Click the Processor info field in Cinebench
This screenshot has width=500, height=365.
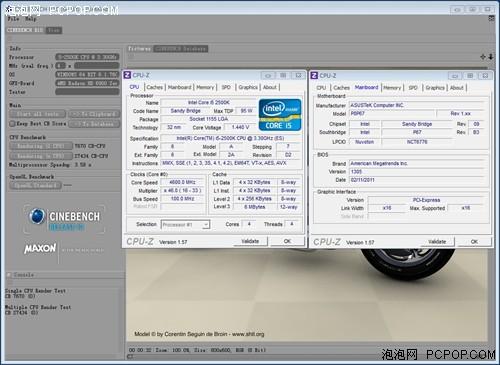(x=87, y=57)
